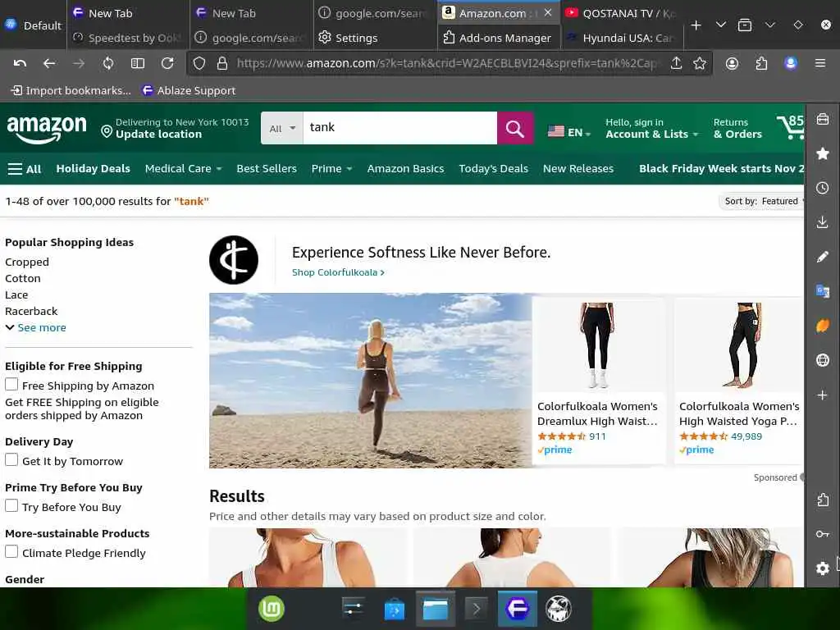This screenshot has width=840, height=630.
Task: Expand Prime dropdown in nav bar
Action: tap(331, 169)
